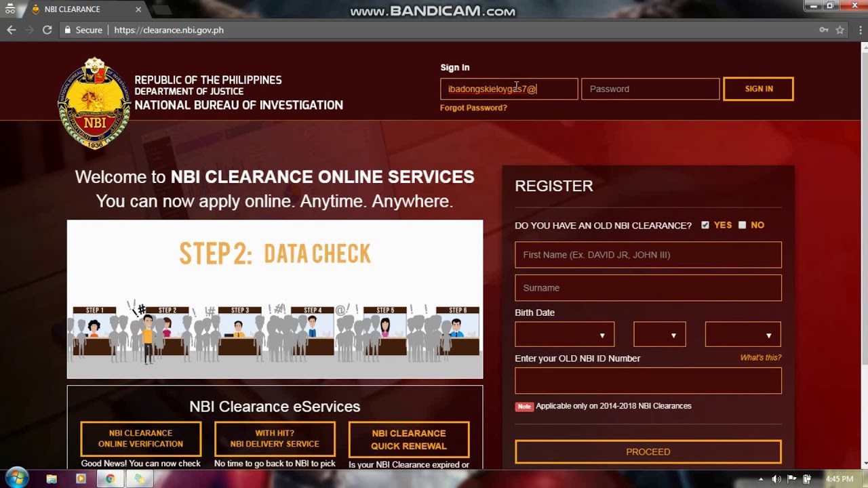Open the media player taskbar icon
The image size is (868, 488).
(81, 479)
